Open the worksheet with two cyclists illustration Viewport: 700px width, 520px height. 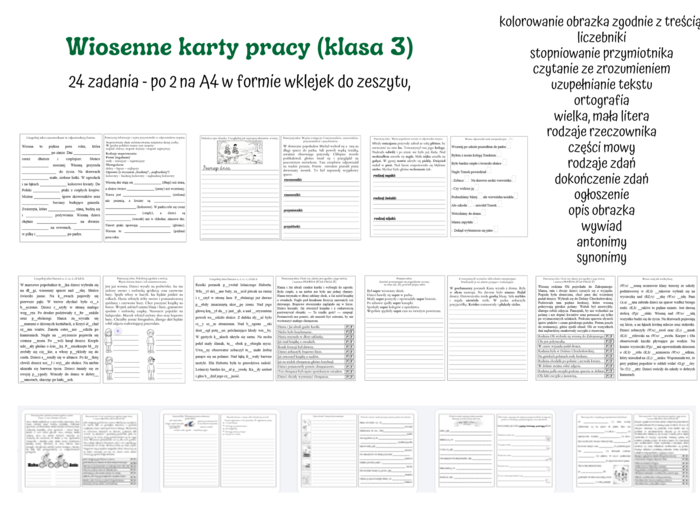coord(52,450)
